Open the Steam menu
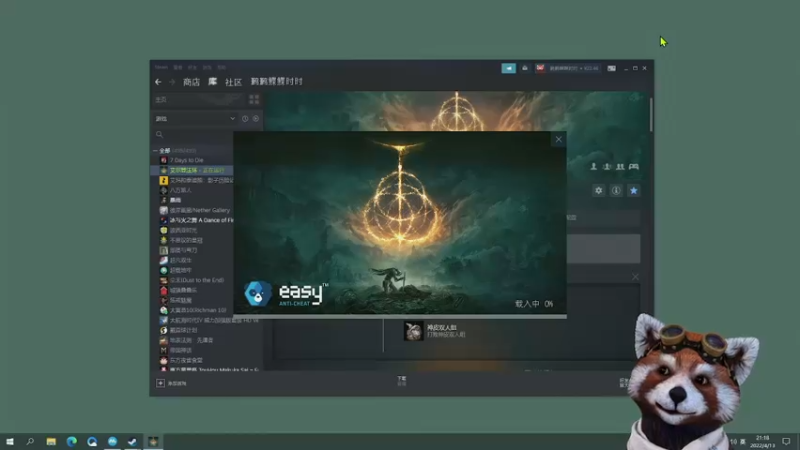Viewport: 800px width, 450px height. [161, 67]
